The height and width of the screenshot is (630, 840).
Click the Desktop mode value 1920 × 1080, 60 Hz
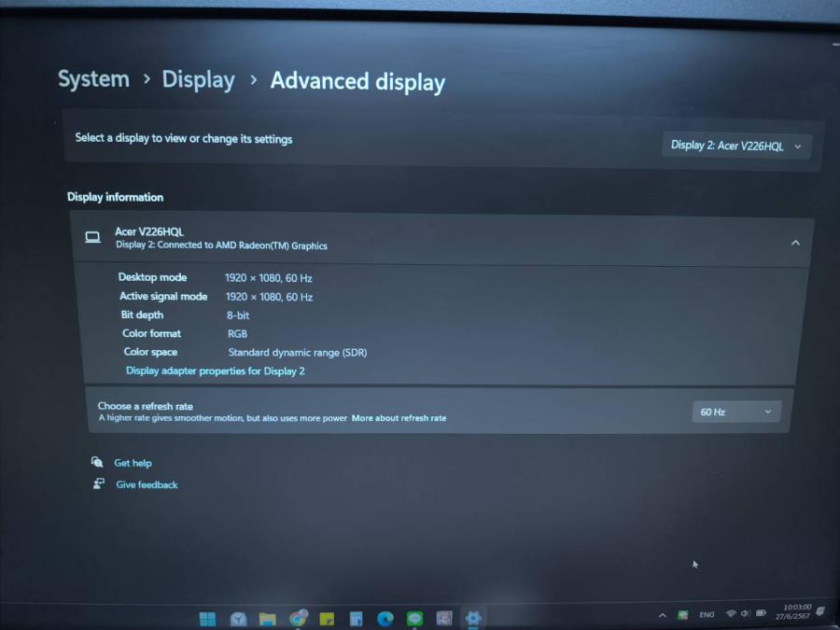point(269,278)
